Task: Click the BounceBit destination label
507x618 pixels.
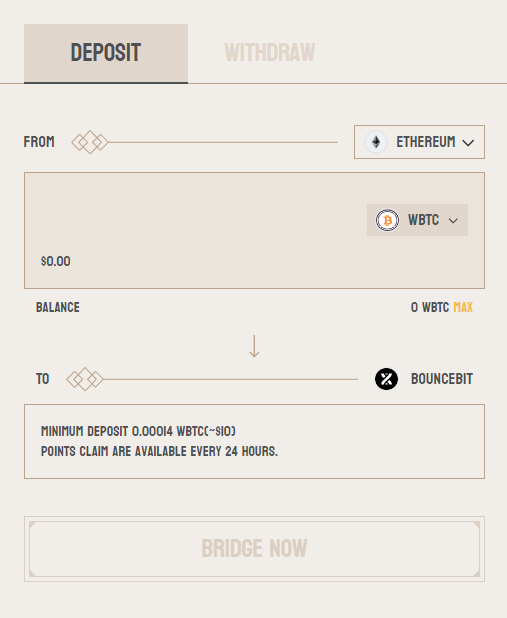Action: click(442, 379)
